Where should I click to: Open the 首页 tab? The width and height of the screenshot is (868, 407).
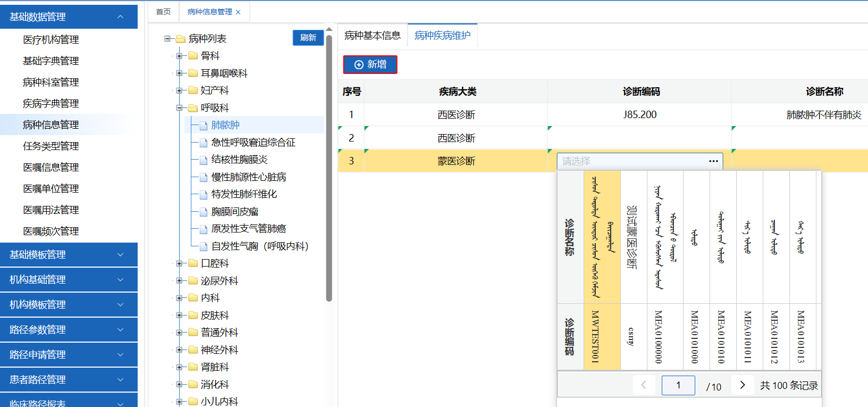(163, 12)
